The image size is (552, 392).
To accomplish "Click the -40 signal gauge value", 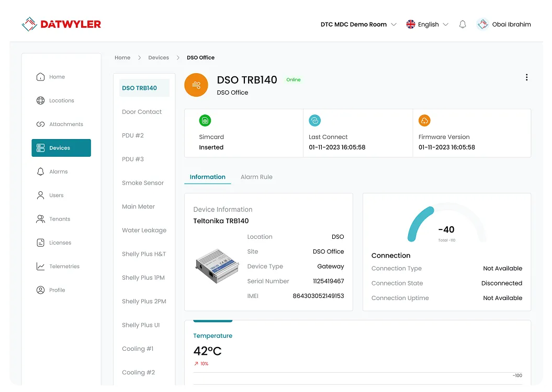I will coord(446,229).
